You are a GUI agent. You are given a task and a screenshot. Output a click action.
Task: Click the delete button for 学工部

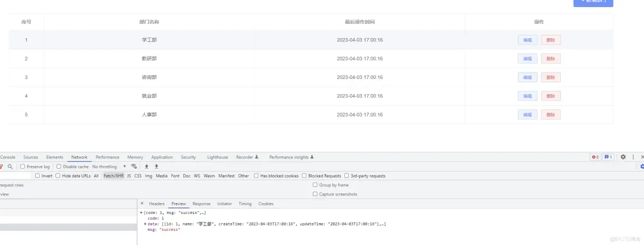pos(551,40)
